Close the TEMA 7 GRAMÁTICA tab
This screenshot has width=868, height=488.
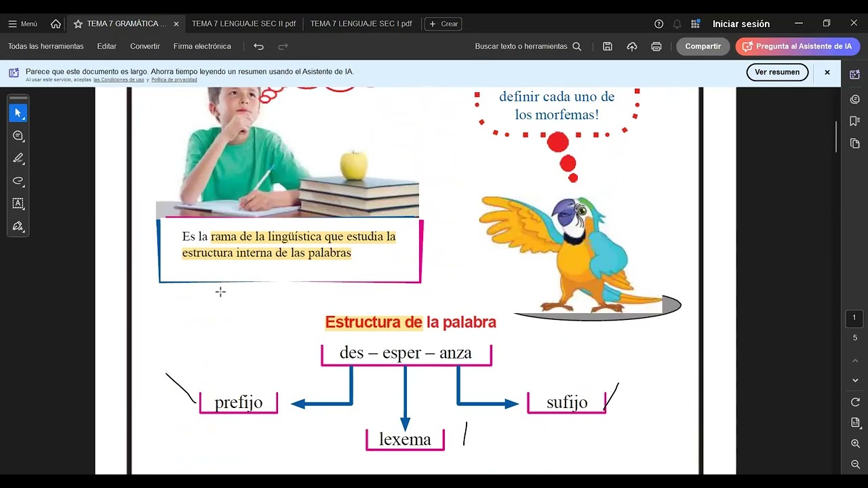(176, 24)
